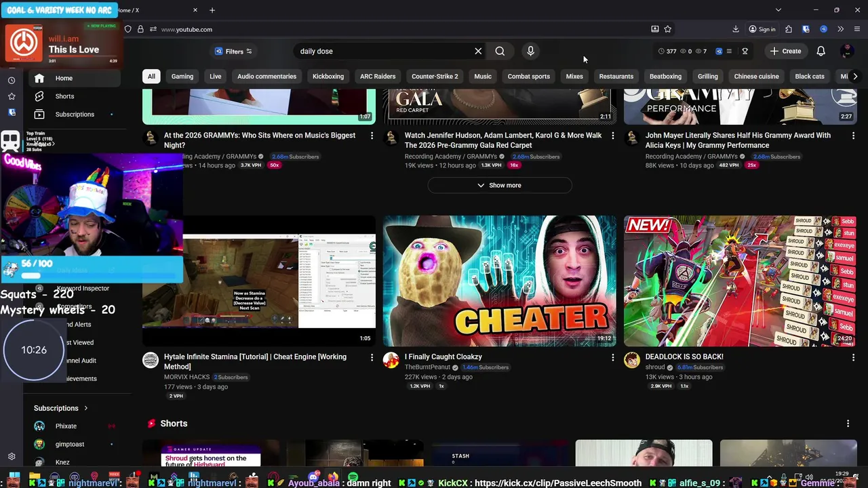Play the CHEATER thumbnail video
The image size is (868, 488).
[x=500, y=281]
